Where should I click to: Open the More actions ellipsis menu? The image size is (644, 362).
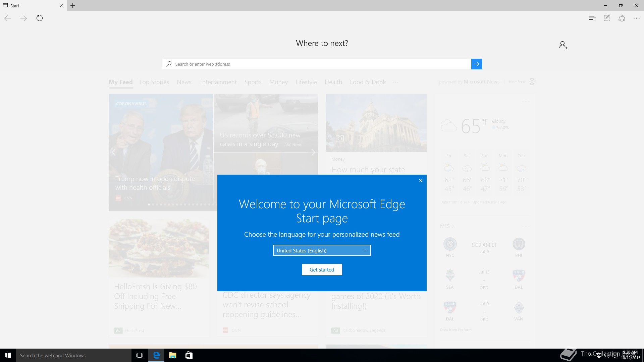pyautogui.click(x=636, y=18)
